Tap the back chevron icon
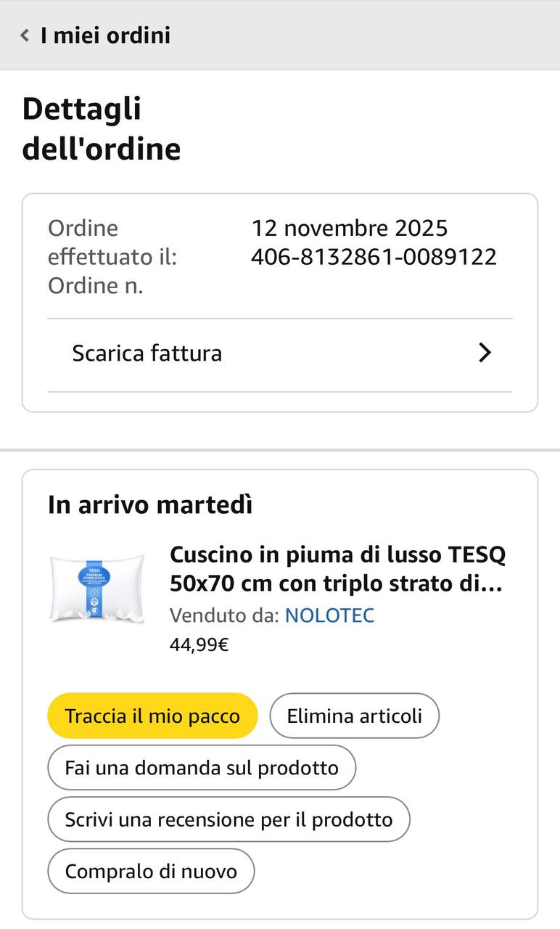Viewport: 560px width, 929px height. [25, 36]
